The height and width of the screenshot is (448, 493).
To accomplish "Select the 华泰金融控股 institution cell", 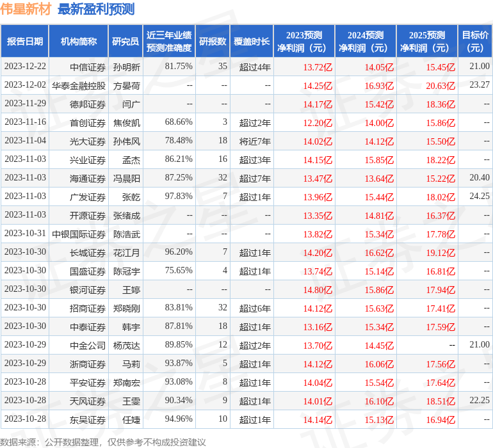I will [79, 86].
